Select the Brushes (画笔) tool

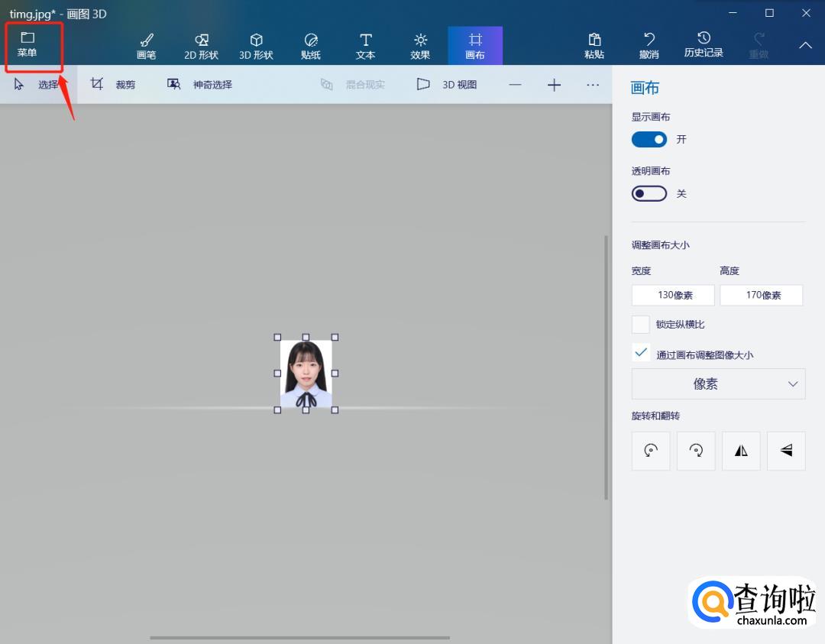(x=146, y=46)
